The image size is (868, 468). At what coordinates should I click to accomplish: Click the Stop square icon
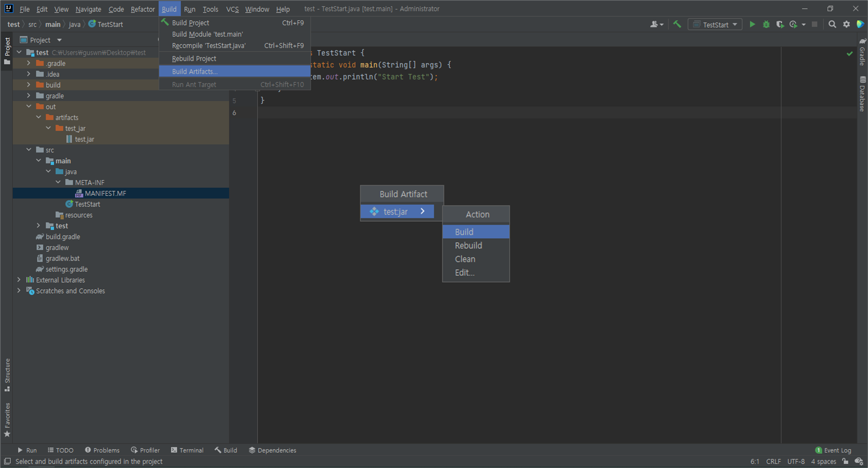pyautogui.click(x=815, y=25)
